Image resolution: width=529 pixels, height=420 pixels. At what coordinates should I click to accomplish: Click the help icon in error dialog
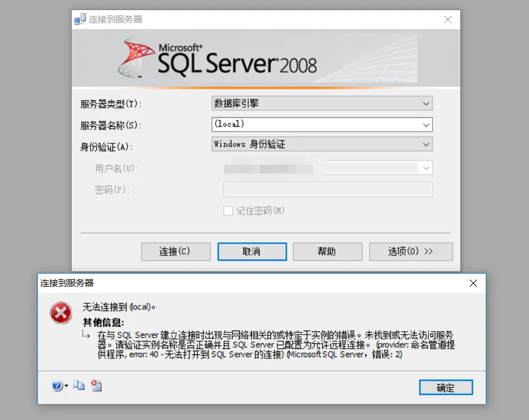click(x=57, y=385)
